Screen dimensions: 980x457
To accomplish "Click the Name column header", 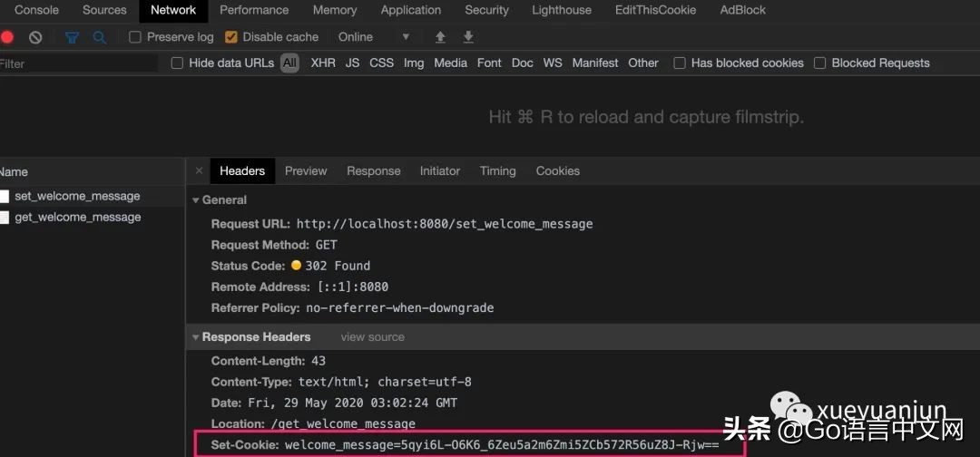I will (93, 171).
